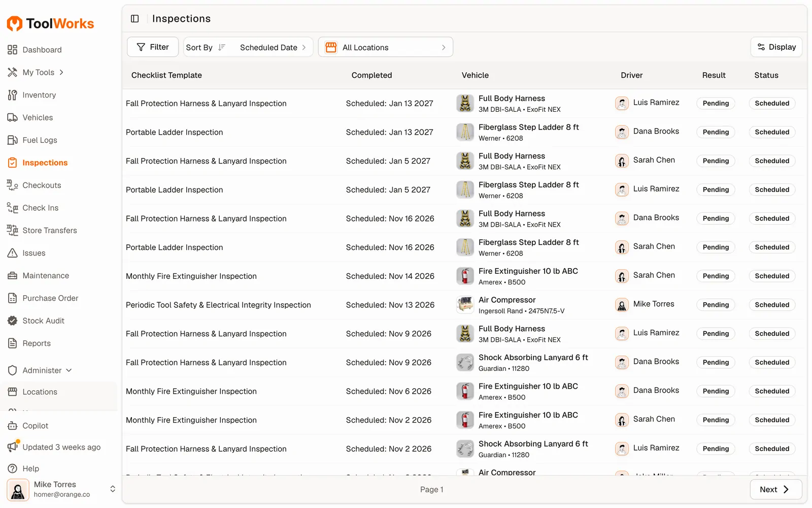Click Scheduled status for Nov 13 2026 row
Screen dimensions: 812x508
pyautogui.click(x=772, y=305)
